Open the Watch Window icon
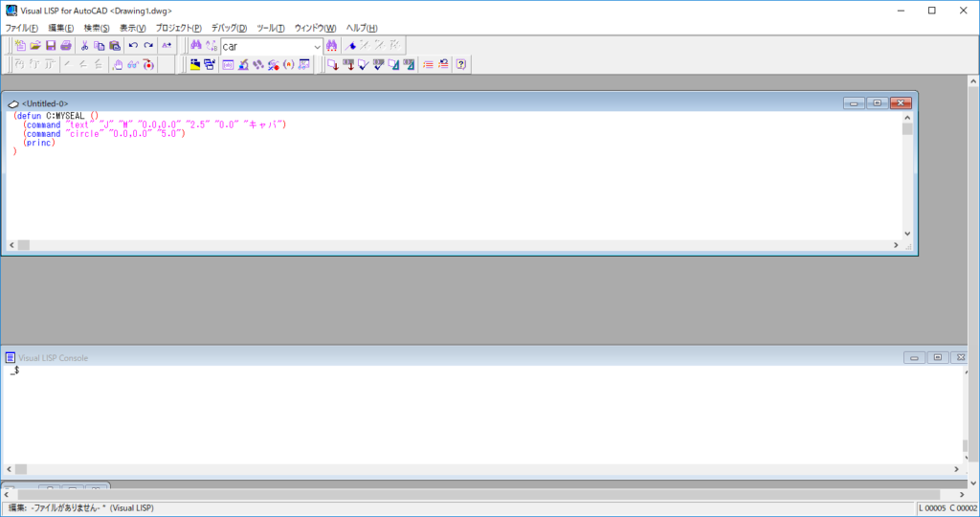The image size is (980, 517). click(x=303, y=64)
